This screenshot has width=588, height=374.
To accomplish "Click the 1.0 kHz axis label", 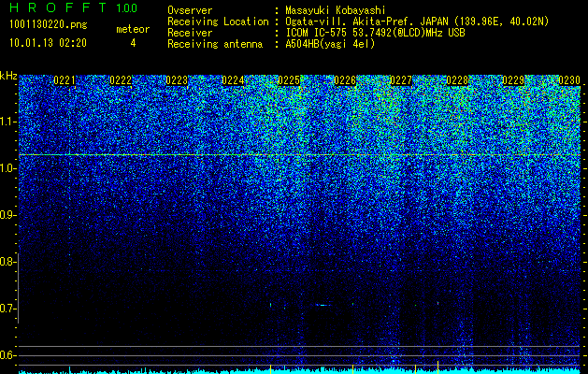I will 7,168.
